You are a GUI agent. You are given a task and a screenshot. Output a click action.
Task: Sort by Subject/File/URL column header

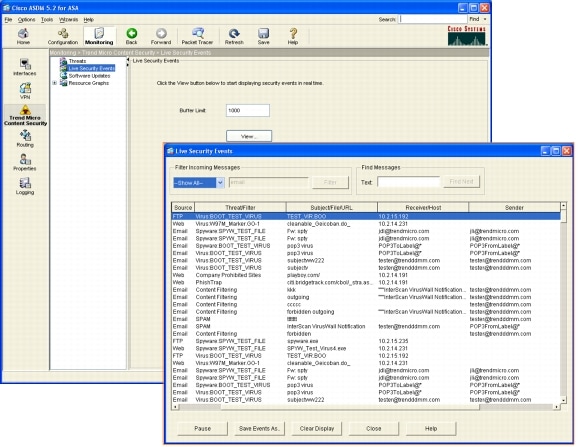pyautogui.click(x=331, y=207)
